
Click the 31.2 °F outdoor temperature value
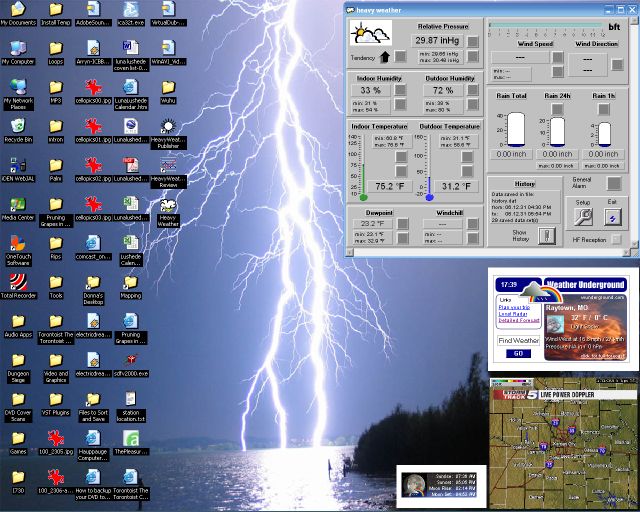[x=456, y=187]
